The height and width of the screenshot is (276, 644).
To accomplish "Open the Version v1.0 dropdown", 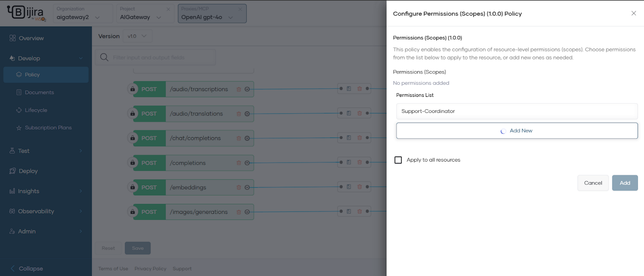I will pyautogui.click(x=137, y=36).
